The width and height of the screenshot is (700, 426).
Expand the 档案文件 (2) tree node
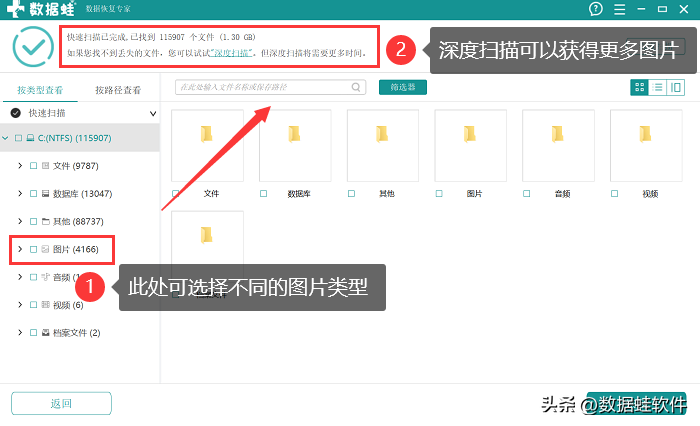20,332
